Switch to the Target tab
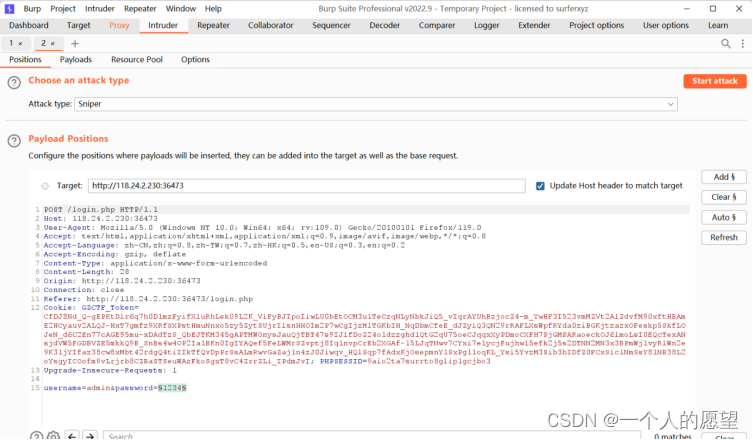 point(78,25)
